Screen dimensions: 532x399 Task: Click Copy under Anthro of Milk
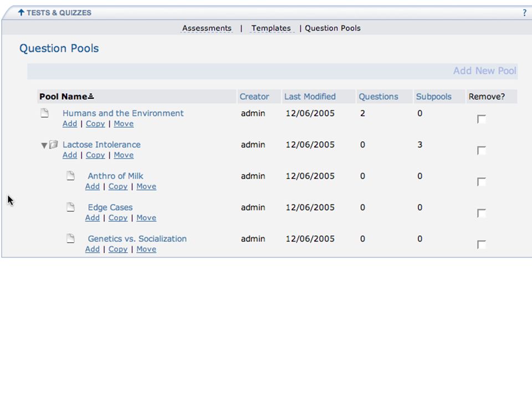tap(118, 187)
